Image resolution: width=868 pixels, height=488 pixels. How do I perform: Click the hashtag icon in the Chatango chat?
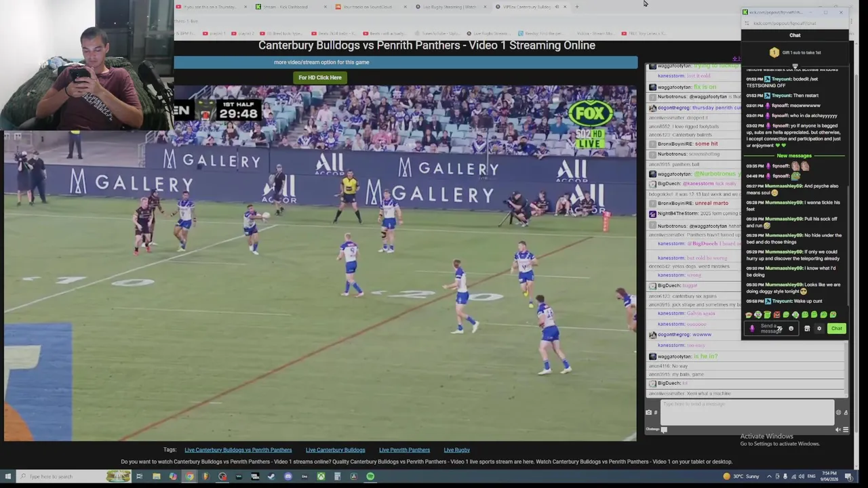coord(656,412)
